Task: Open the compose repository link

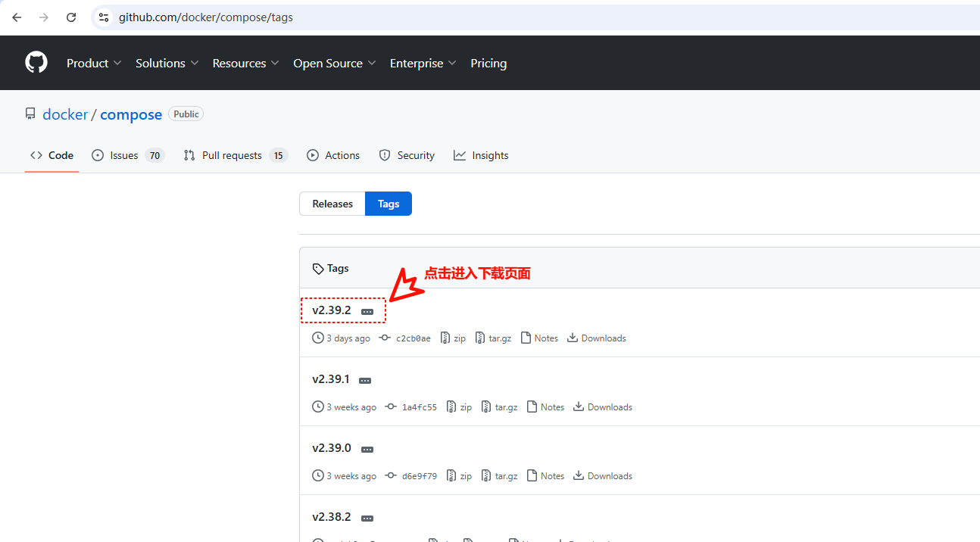Action: (131, 114)
